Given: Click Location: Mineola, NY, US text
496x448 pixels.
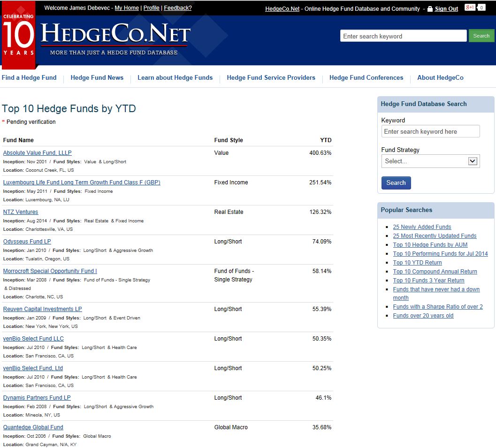Looking at the screenshot, I should [x=31, y=415].
